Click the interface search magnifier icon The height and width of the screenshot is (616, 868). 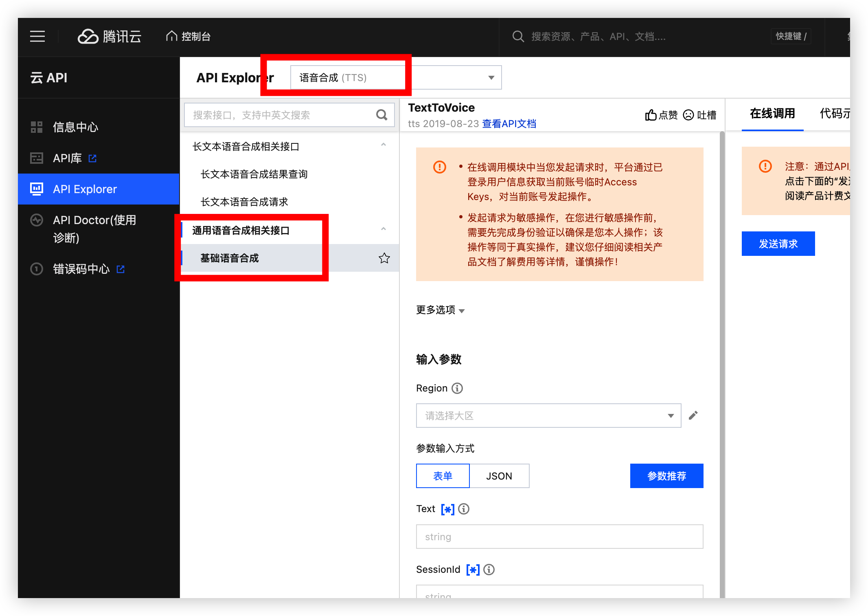pyautogui.click(x=382, y=115)
